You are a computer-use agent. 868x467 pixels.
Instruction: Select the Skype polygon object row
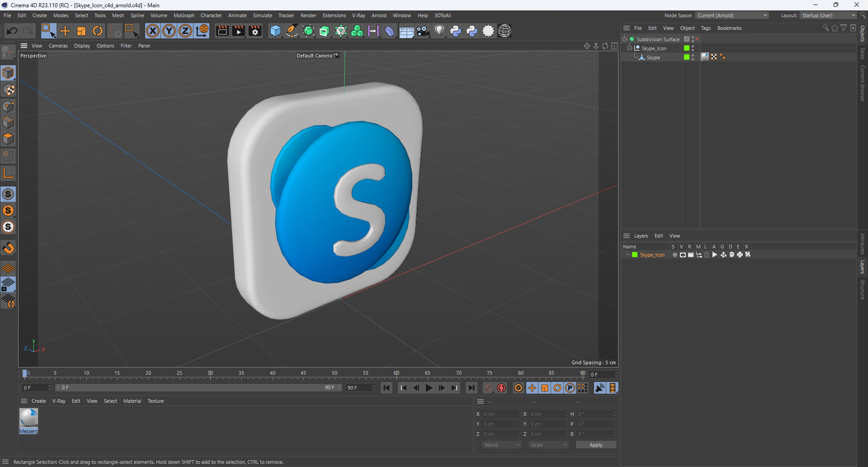pyautogui.click(x=653, y=57)
